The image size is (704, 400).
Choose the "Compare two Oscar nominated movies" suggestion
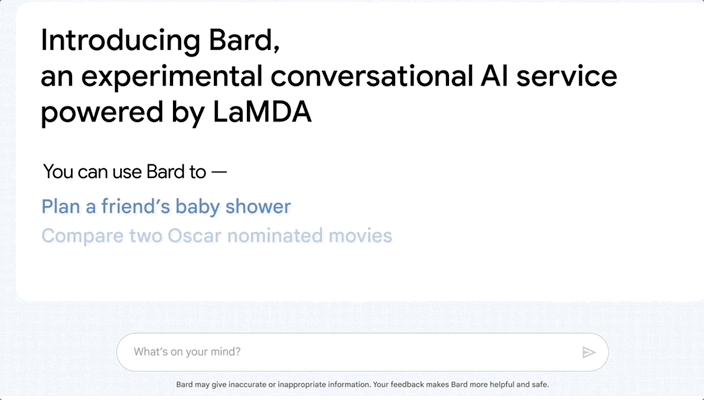coord(217,236)
